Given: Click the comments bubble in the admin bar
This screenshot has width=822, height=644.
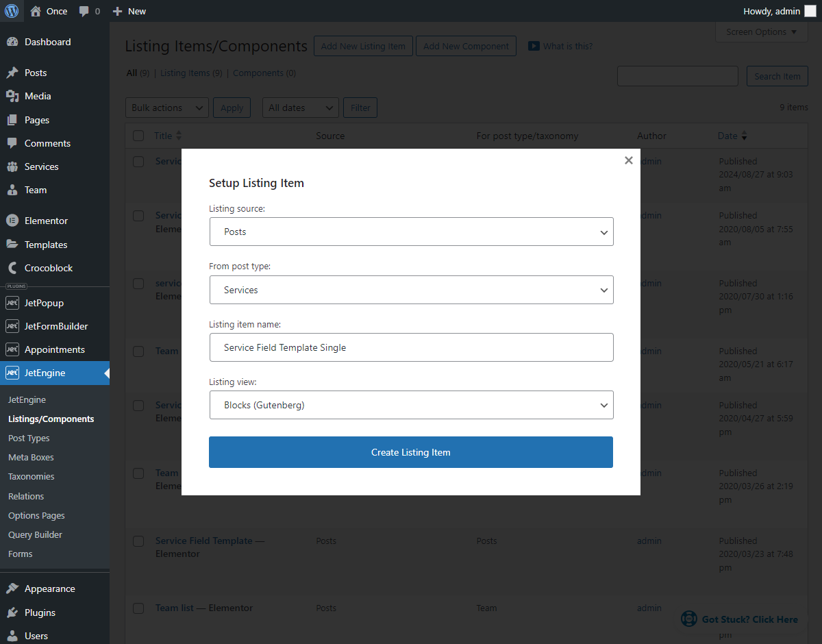Looking at the screenshot, I should pyautogui.click(x=82, y=11).
